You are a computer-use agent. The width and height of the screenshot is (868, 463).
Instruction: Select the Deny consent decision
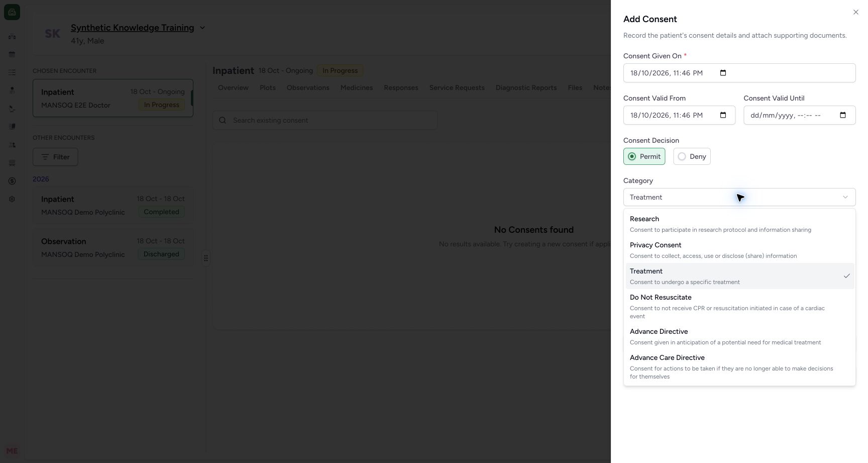coord(692,156)
